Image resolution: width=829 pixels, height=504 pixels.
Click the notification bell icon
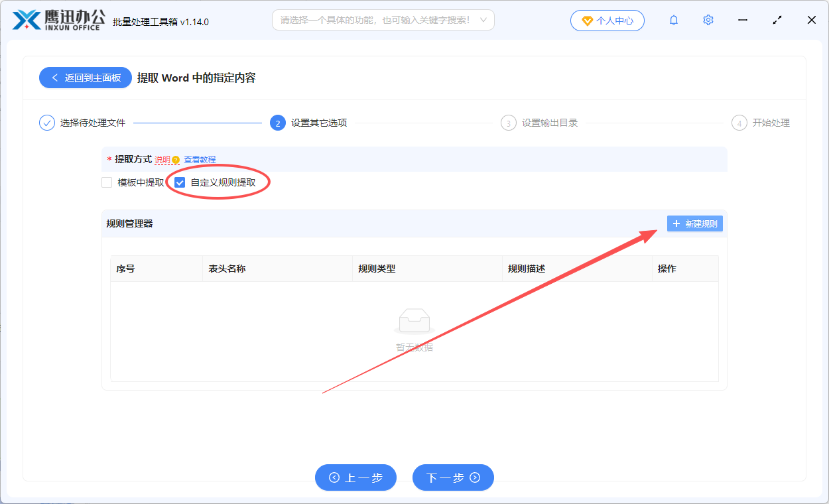[x=673, y=20]
